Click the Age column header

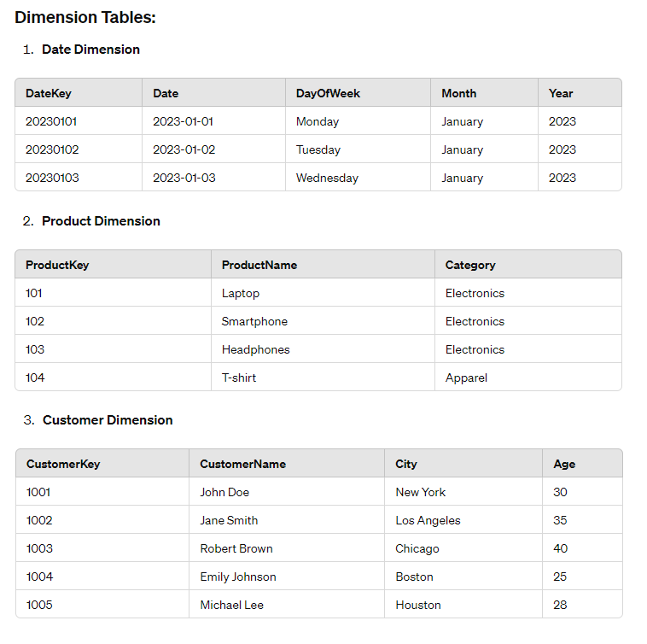click(x=564, y=464)
